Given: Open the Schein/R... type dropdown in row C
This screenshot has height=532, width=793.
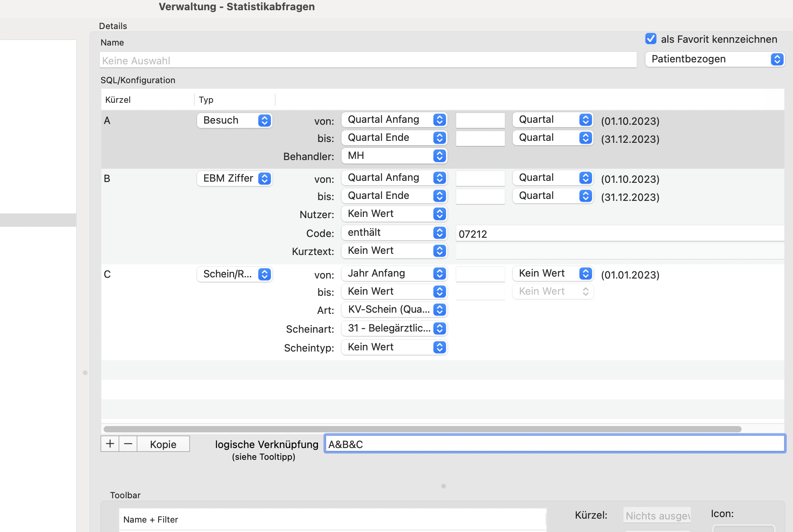Looking at the screenshot, I should point(234,274).
